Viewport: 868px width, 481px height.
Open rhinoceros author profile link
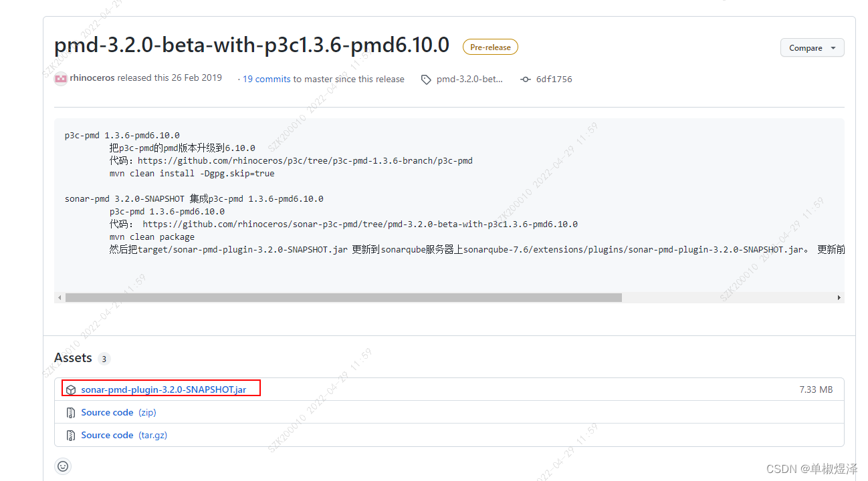92,78
